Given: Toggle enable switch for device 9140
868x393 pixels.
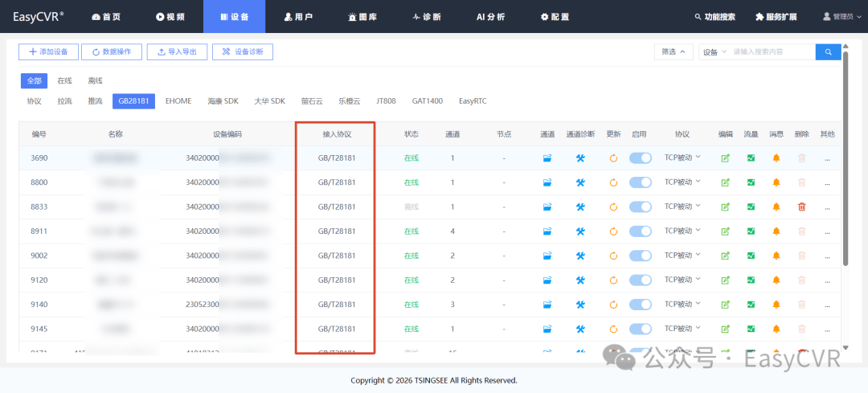Looking at the screenshot, I should 641,305.
